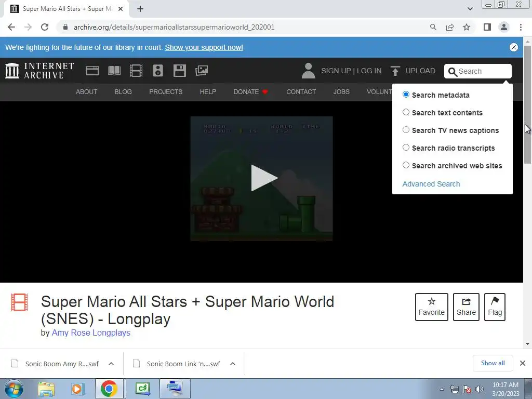Open DONATE in the navigation bar
532x399 pixels.
pos(250,91)
